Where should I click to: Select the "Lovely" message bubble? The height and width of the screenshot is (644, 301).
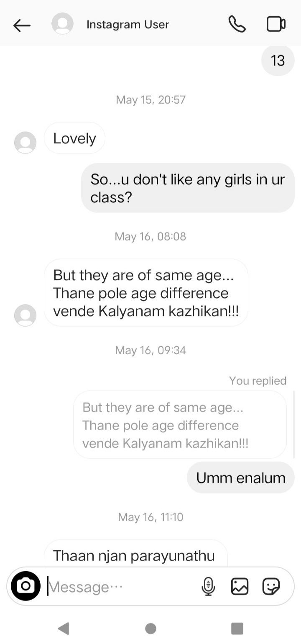click(74, 138)
